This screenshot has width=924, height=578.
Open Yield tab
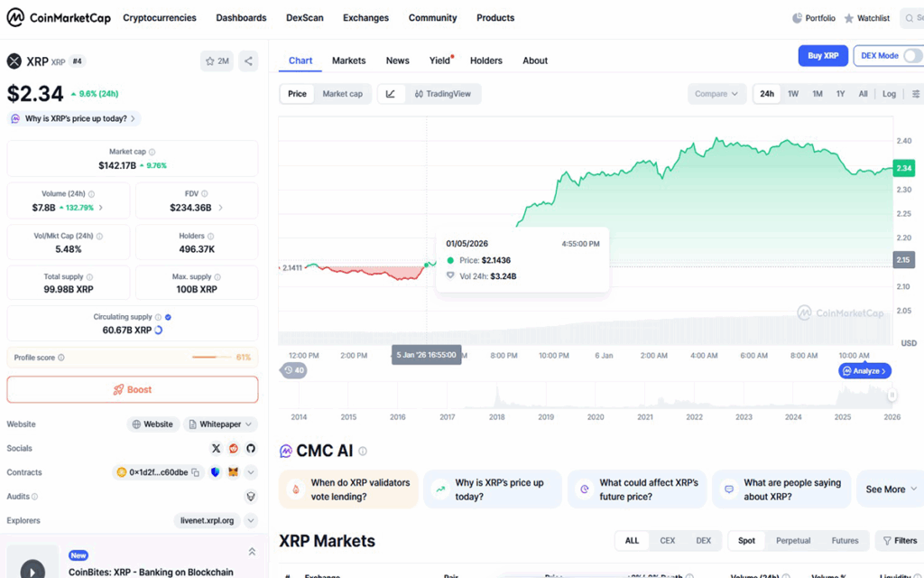point(439,61)
